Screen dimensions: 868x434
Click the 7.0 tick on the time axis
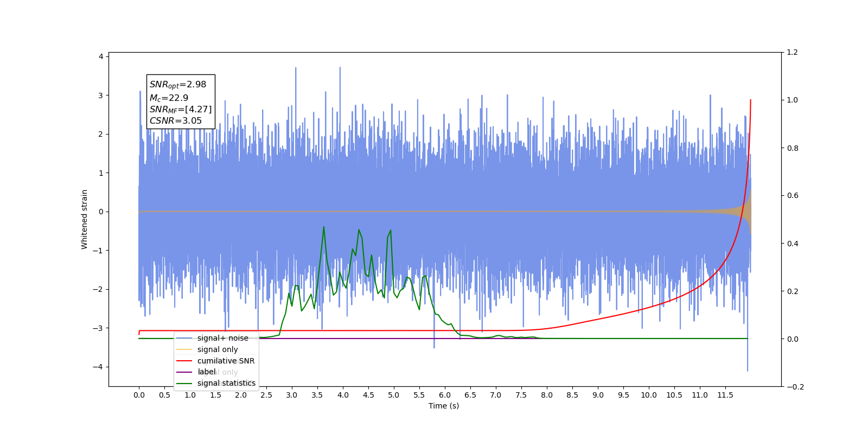pyautogui.click(x=496, y=395)
